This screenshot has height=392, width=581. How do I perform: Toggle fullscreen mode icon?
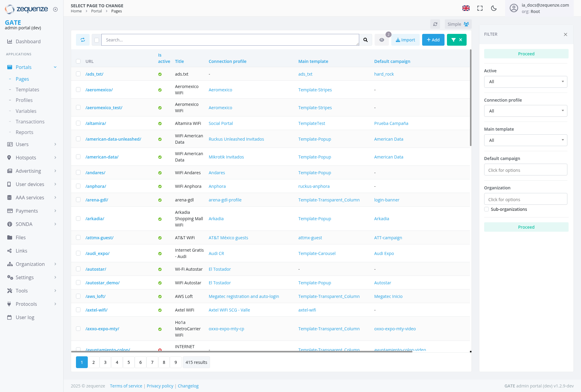pos(480,8)
